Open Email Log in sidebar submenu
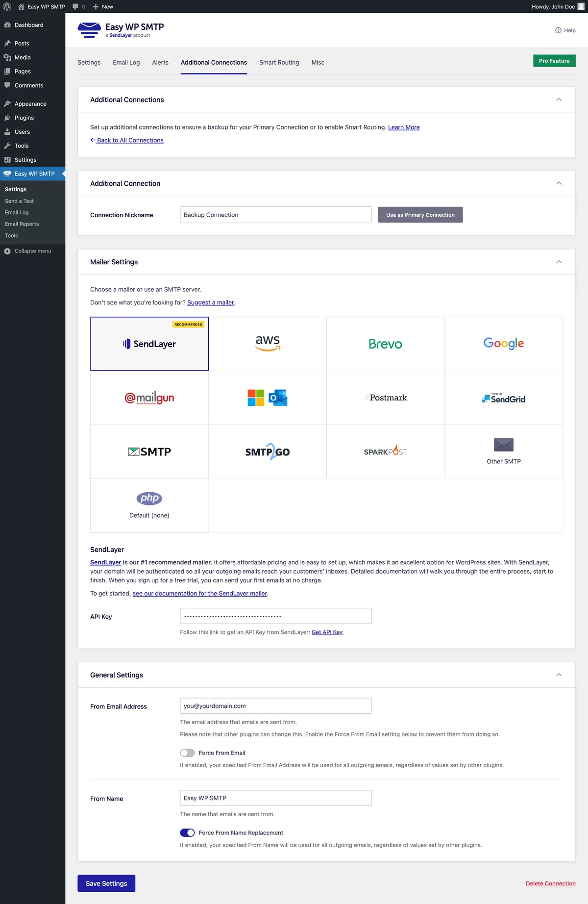This screenshot has height=904, width=588. click(x=17, y=213)
